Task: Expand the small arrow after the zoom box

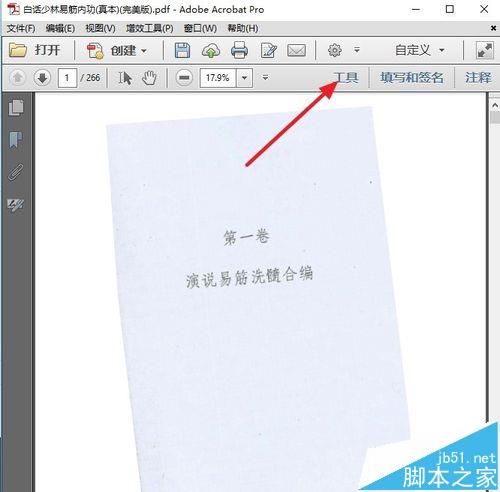Action: point(265,78)
